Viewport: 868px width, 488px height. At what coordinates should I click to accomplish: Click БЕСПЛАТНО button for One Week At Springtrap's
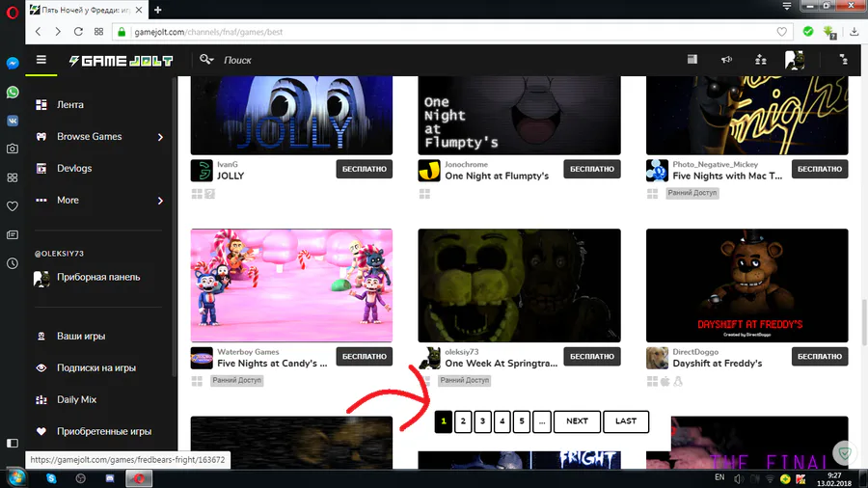(592, 356)
